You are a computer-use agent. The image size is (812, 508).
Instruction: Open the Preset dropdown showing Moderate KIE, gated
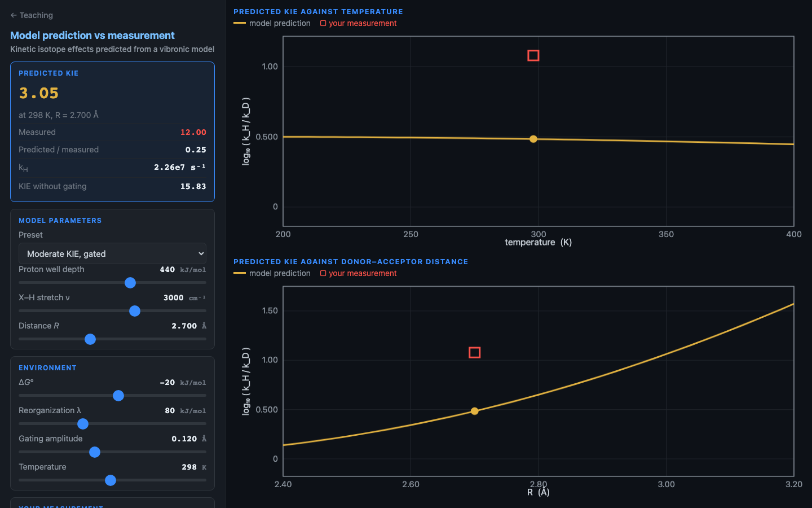(112, 253)
